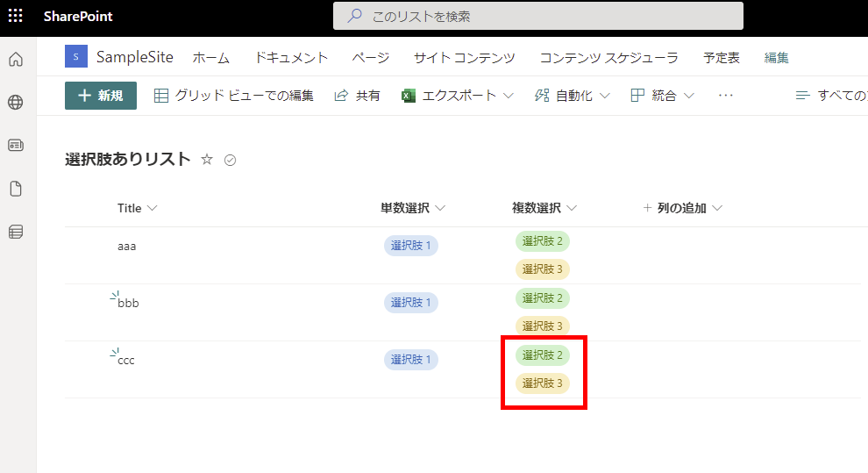This screenshot has width=868, height=473.
Task: Open the news feed rail icon
Action: click(16, 145)
